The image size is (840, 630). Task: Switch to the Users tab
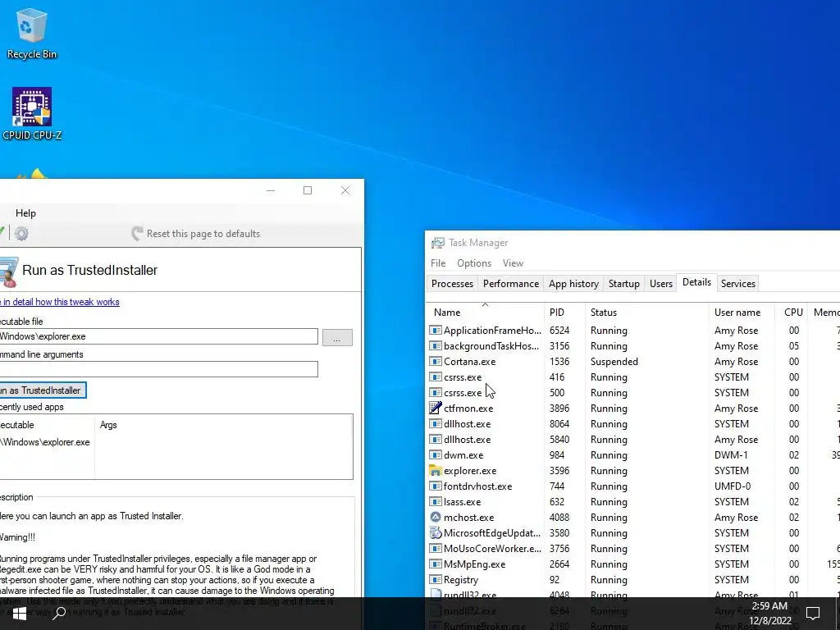click(660, 284)
